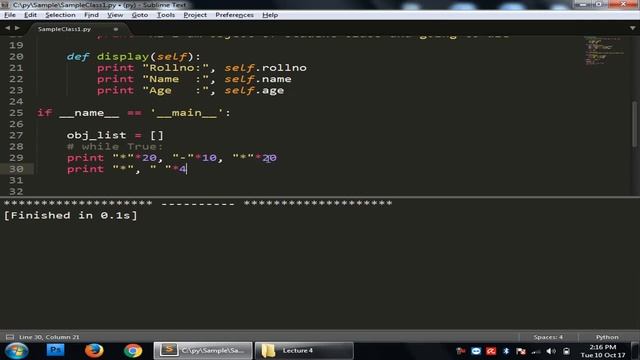Viewport: 640px width, 360px height.
Task: Click the commented '# while True:' line
Action: [x=115, y=147]
